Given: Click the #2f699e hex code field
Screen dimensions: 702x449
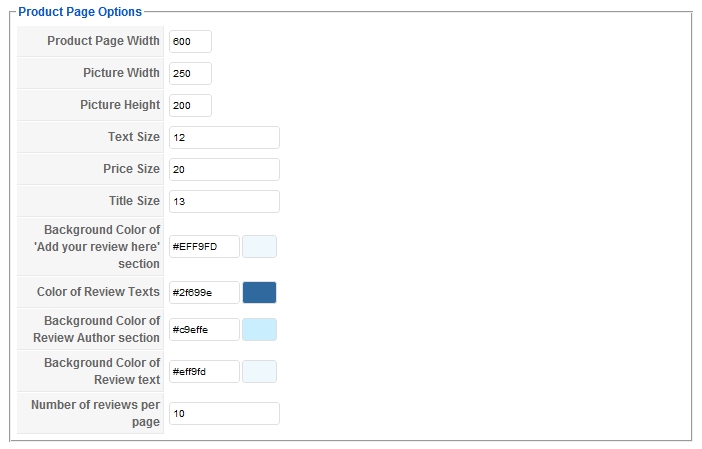Looking at the screenshot, I should point(204,292).
